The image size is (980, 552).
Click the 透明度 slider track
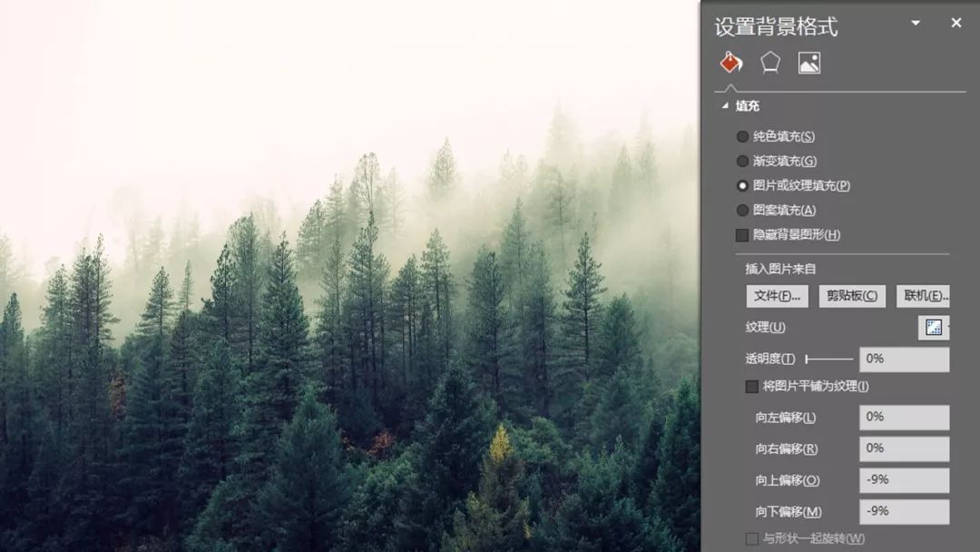click(829, 359)
